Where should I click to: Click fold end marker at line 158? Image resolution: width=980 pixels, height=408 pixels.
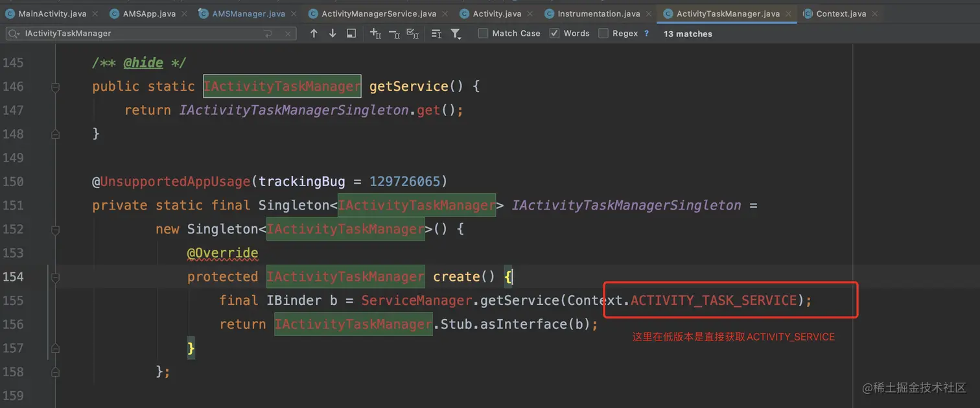pos(55,372)
